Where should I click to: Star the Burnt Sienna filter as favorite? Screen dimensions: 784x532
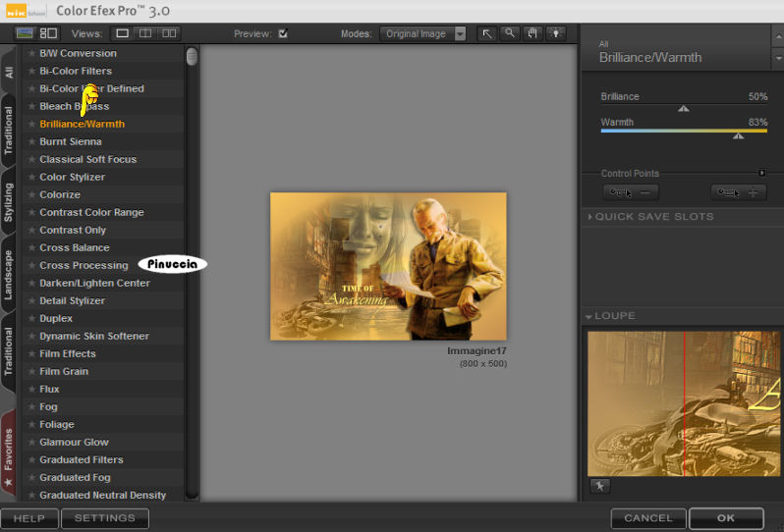tap(31, 142)
